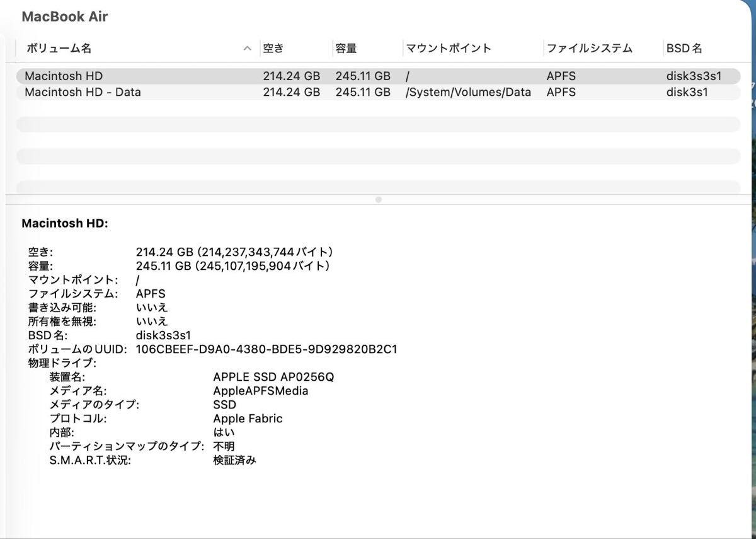The height and width of the screenshot is (539, 756).
Task: Click 214.24 GB free cell for Macintosh HD
Action: click(291, 76)
